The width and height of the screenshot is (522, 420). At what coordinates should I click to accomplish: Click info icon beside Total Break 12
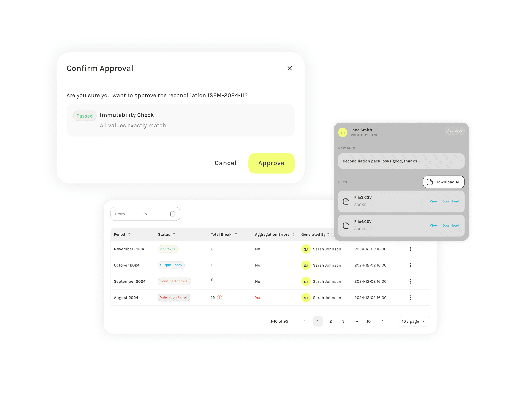(219, 298)
